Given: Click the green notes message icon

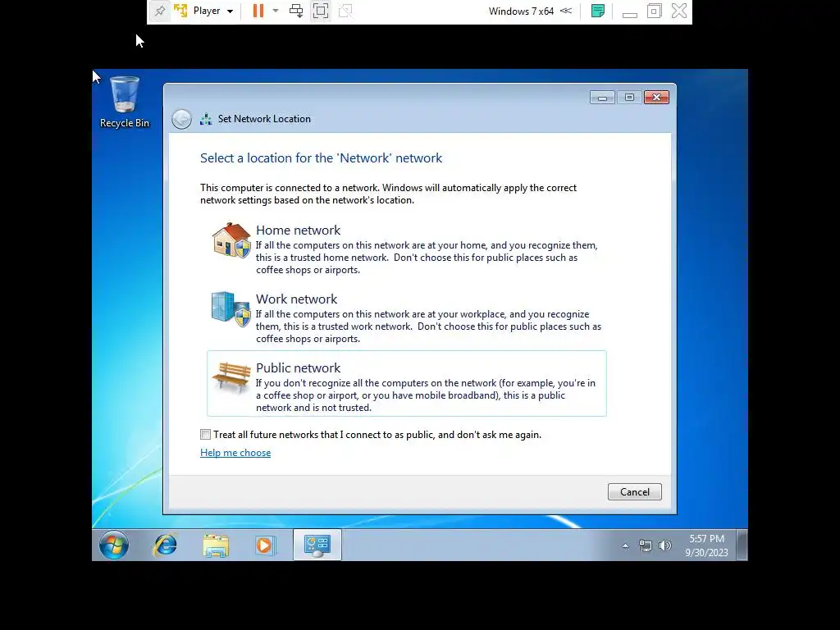Looking at the screenshot, I should coord(598,11).
